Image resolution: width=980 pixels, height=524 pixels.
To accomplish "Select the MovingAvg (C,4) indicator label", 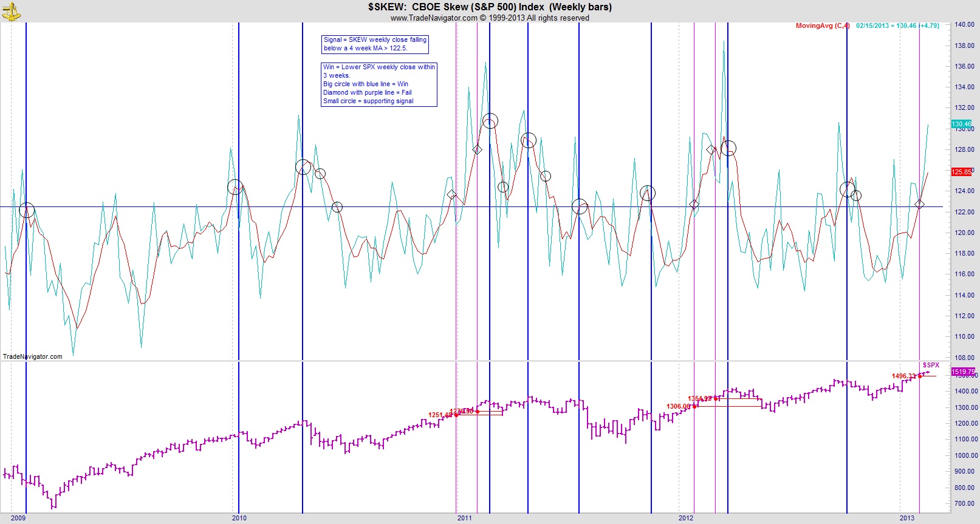I will click(823, 26).
